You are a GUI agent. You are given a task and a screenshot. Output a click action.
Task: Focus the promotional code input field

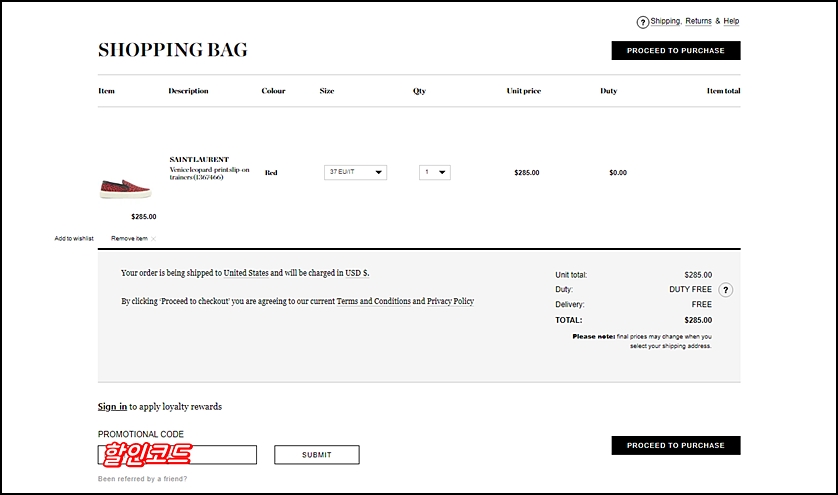tap(177, 455)
